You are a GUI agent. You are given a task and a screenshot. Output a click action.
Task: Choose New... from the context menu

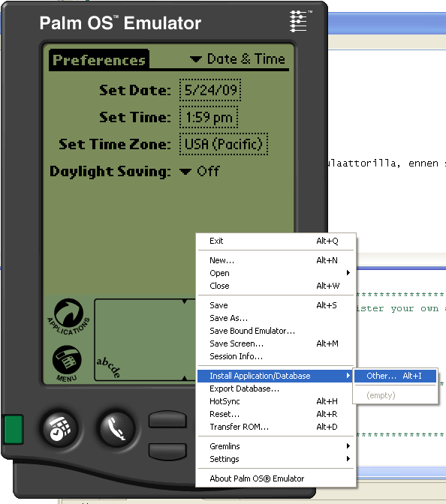(x=276, y=260)
